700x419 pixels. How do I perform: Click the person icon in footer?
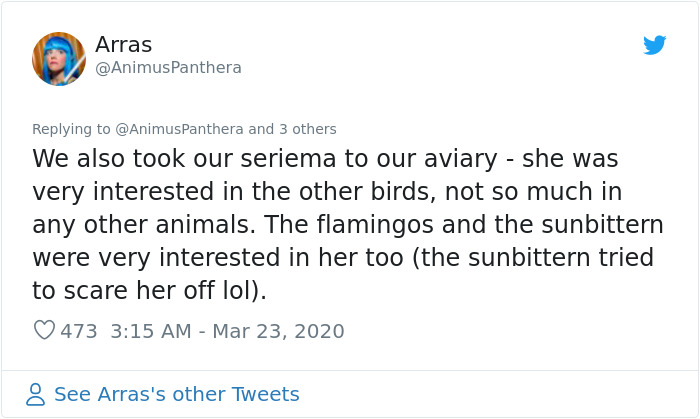(37, 394)
